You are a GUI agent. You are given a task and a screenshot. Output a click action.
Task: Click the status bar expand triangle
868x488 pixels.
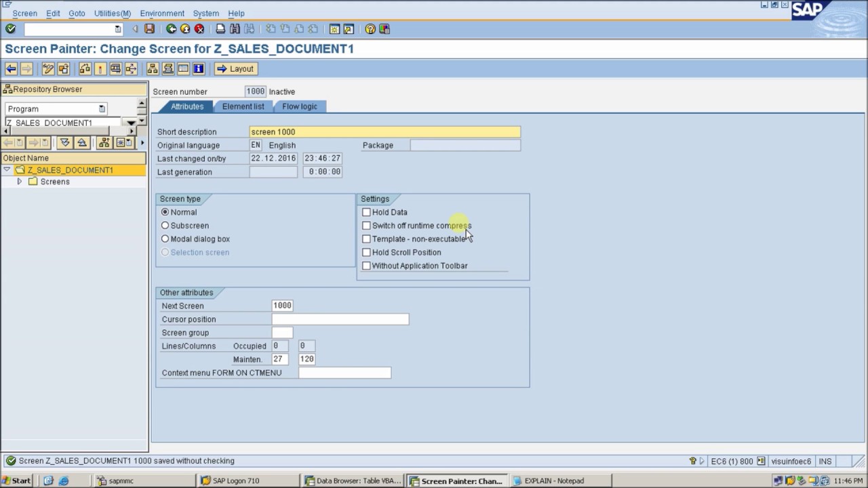(x=702, y=461)
